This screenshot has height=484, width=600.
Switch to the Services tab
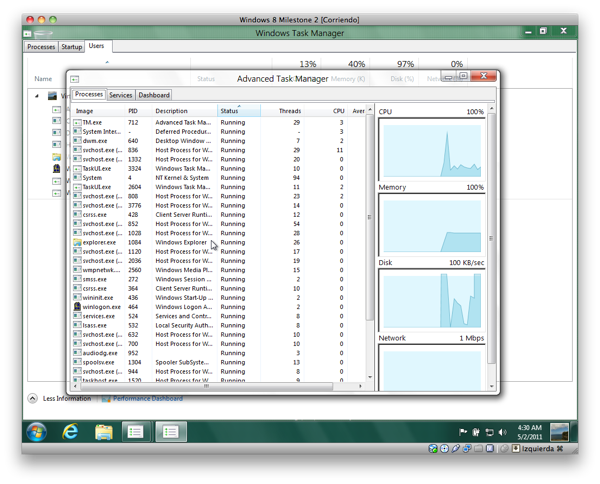121,95
